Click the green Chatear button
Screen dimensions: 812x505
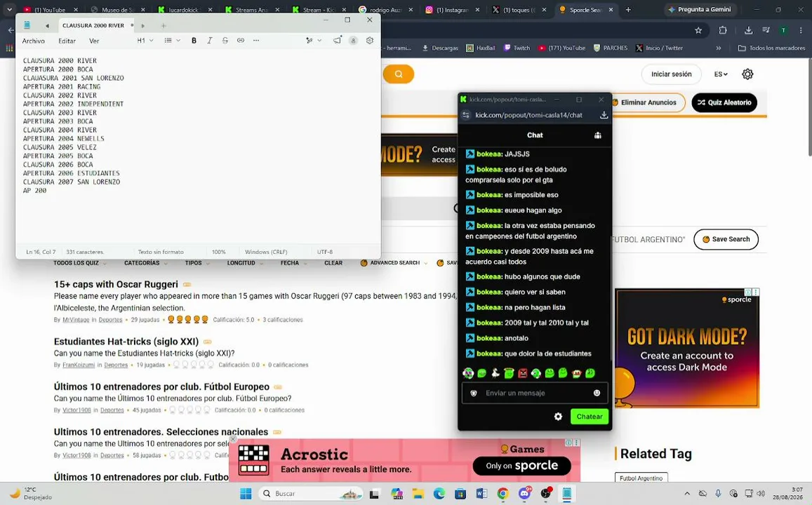590,417
